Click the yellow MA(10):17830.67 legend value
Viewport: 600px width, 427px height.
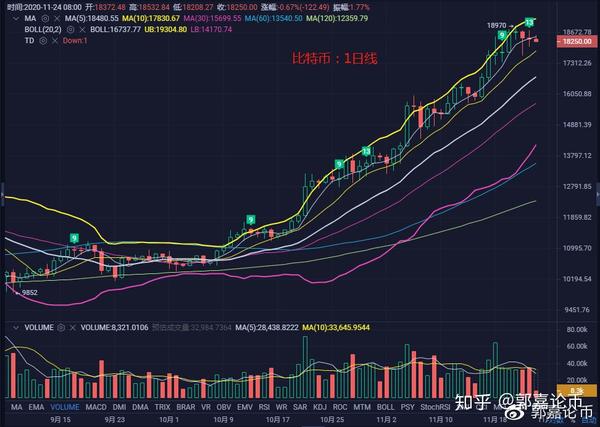(x=151, y=18)
